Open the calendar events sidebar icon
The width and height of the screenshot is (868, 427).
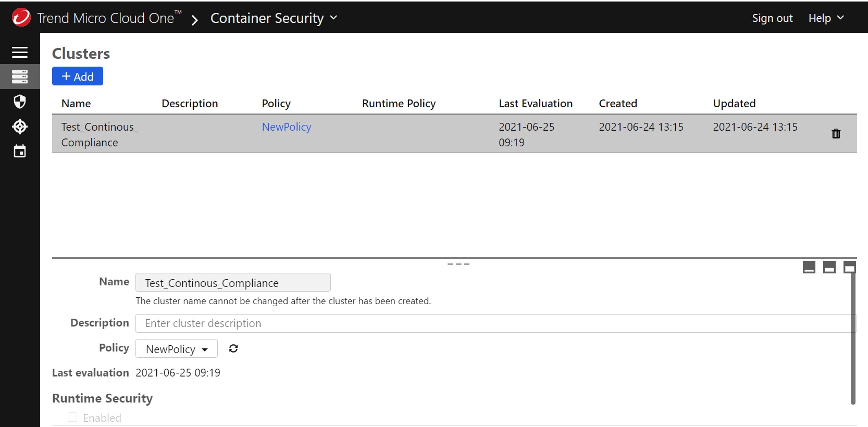point(20,152)
